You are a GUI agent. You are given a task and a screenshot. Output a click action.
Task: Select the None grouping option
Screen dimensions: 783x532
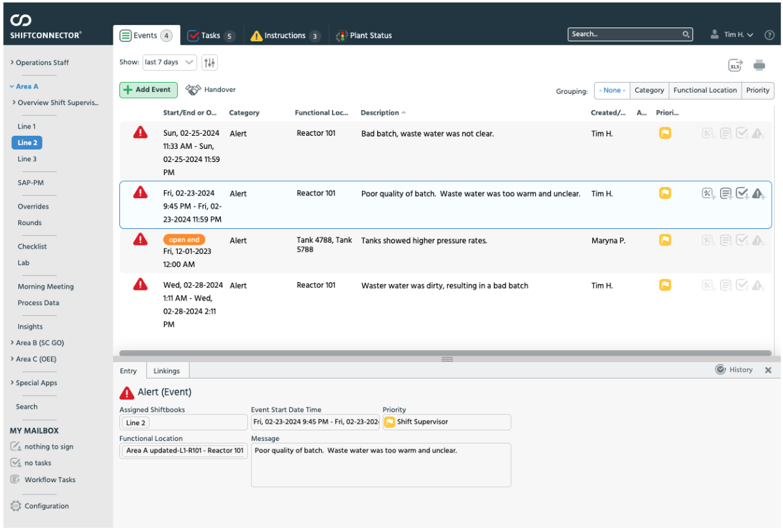point(612,91)
